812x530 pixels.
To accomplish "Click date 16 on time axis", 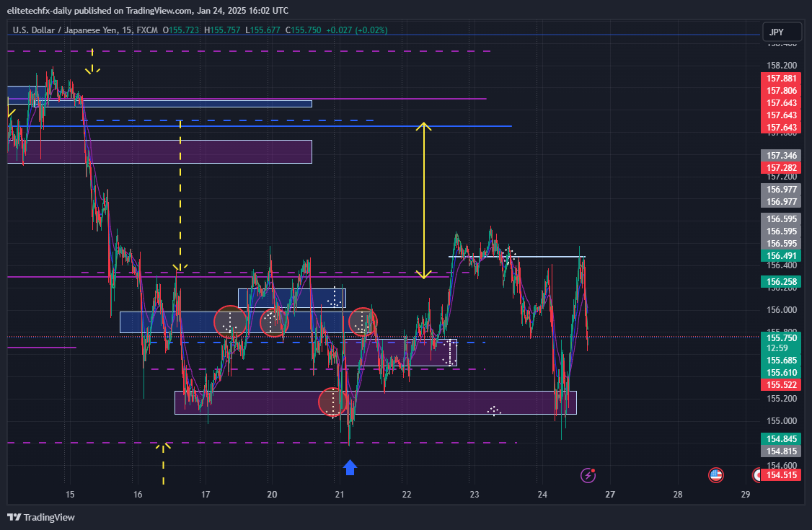I will coord(138,494).
